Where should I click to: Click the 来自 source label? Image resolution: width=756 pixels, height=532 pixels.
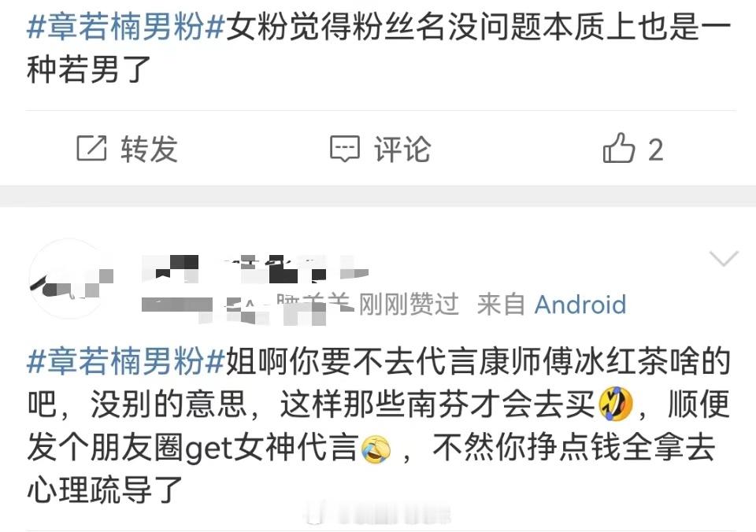pos(501,305)
